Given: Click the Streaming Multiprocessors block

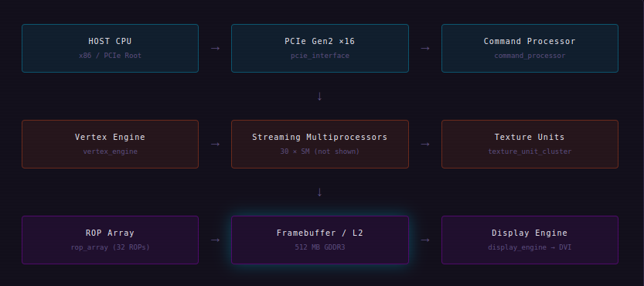Looking at the screenshot, I should click(x=320, y=145).
